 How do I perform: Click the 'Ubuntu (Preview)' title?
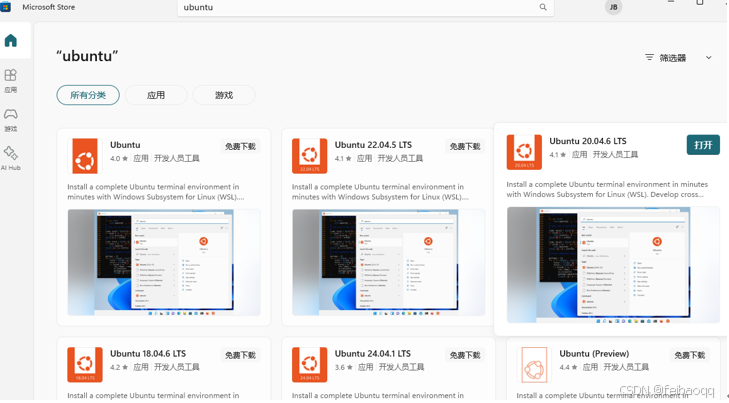click(594, 354)
